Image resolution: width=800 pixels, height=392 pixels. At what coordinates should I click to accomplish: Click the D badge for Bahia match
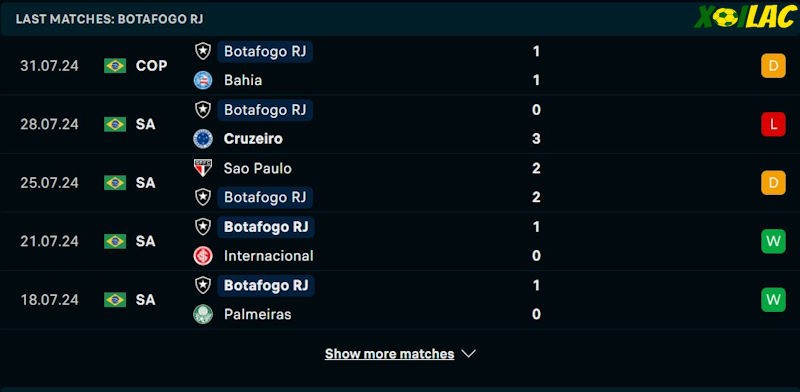pyautogui.click(x=773, y=66)
